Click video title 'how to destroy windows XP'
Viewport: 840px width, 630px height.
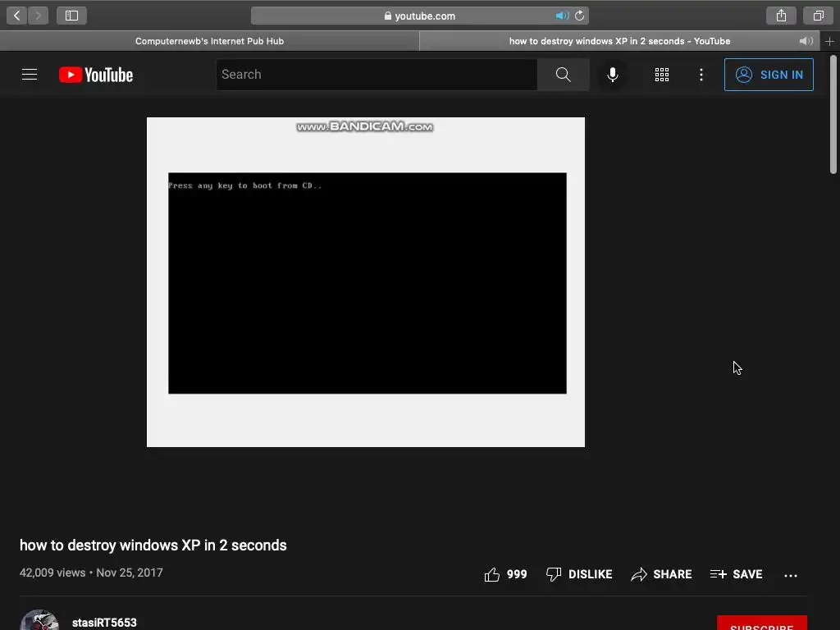point(153,546)
